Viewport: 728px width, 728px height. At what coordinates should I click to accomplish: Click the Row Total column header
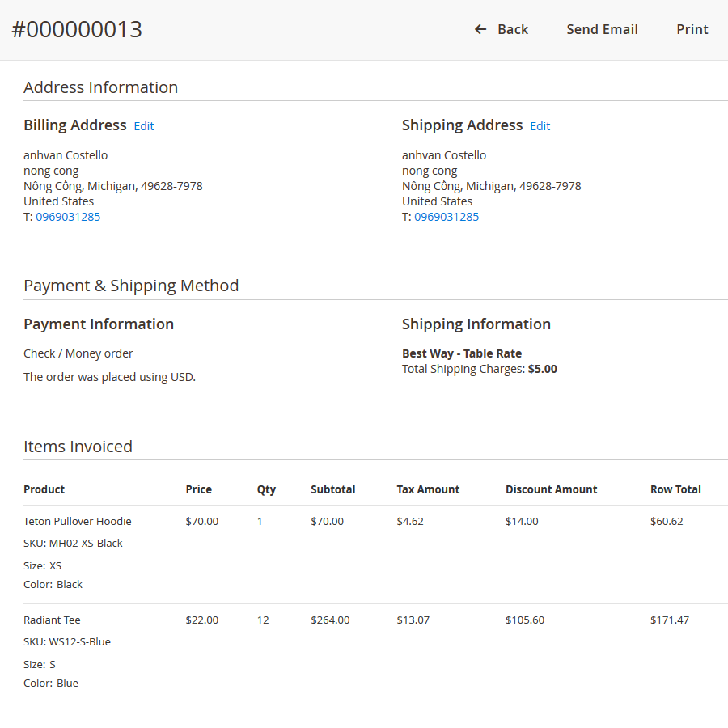(675, 489)
